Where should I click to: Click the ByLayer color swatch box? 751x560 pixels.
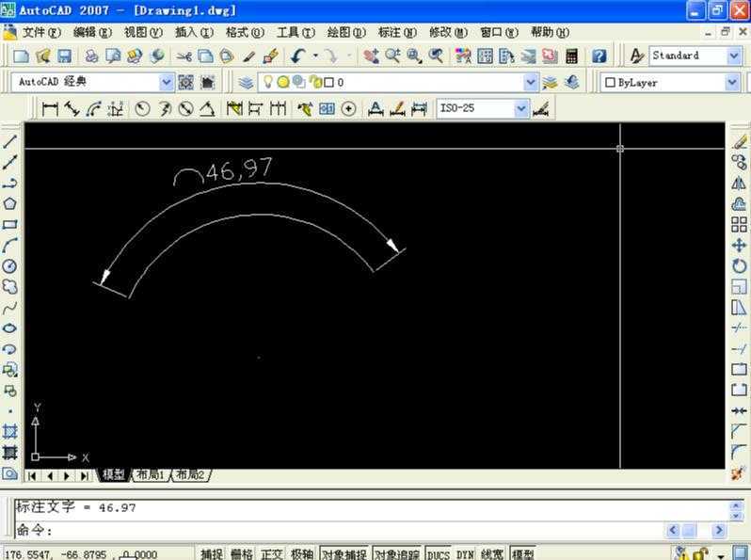point(610,83)
